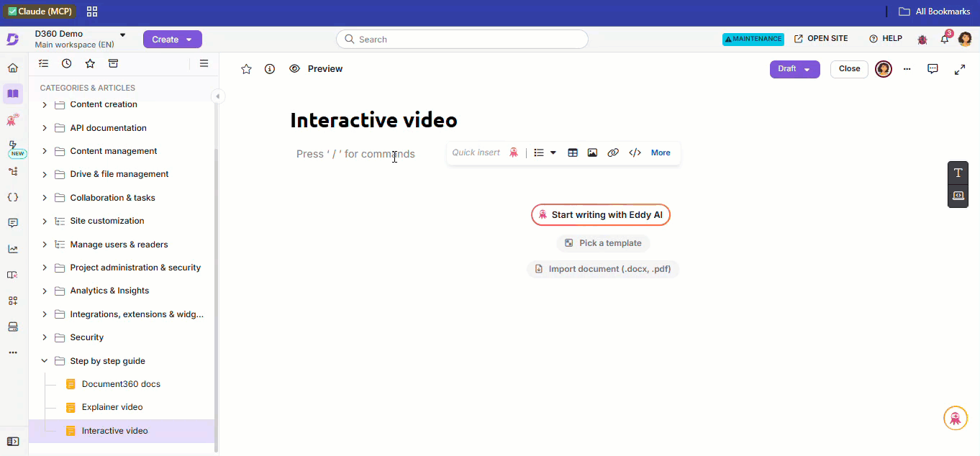This screenshot has width=980, height=456.
Task: Collapse the categories side panel
Action: click(217, 96)
